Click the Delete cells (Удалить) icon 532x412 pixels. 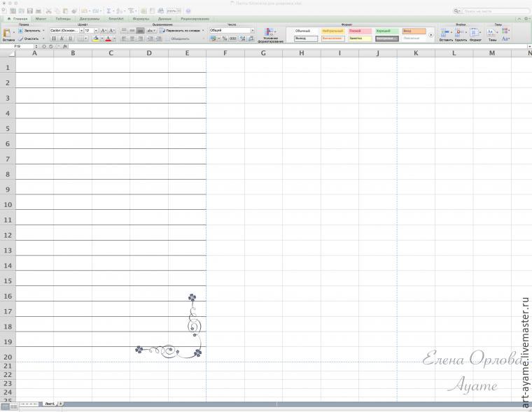click(x=460, y=32)
